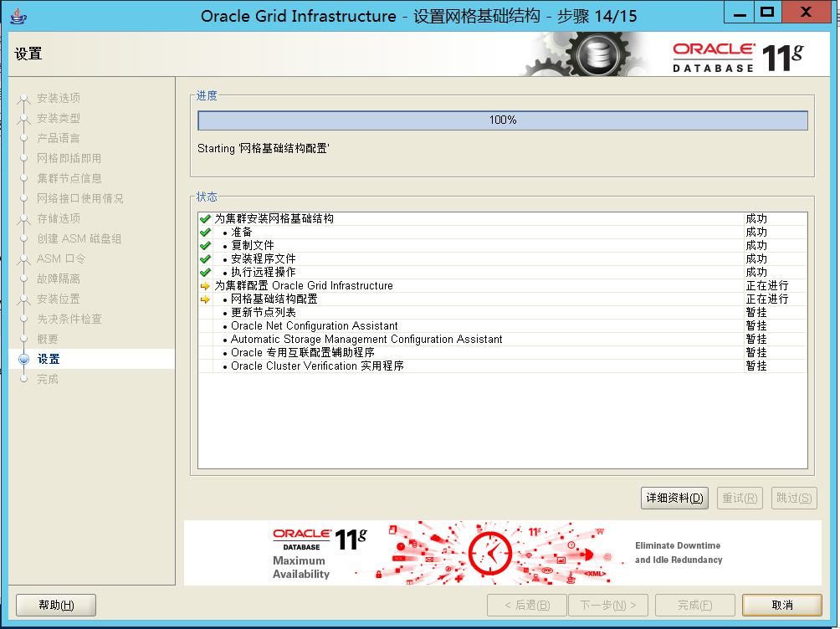Click the Starting '网格基础结构配置' message
The width and height of the screenshot is (840, 629).
pos(264,148)
